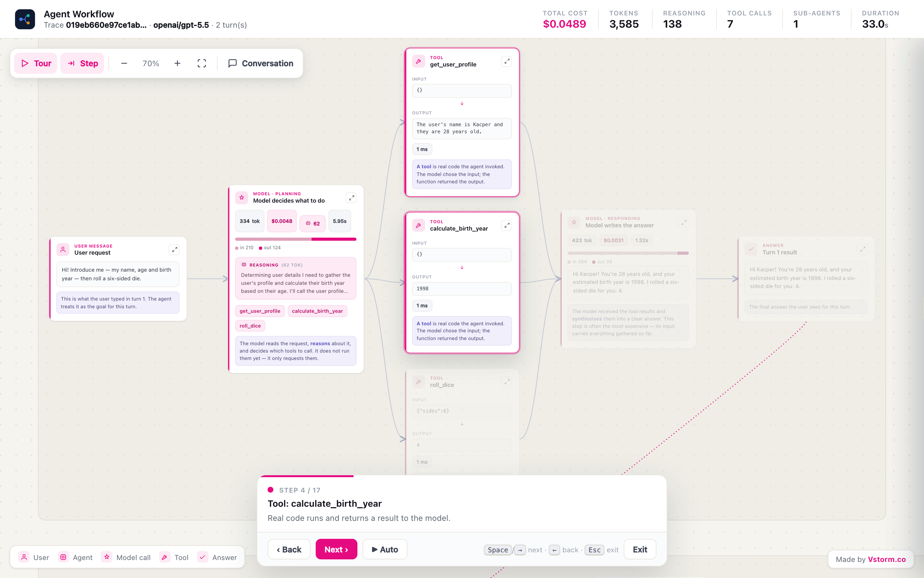Expand the Model writes the answer card
Viewport: 924px width, 578px height.
tap(684, 222)
